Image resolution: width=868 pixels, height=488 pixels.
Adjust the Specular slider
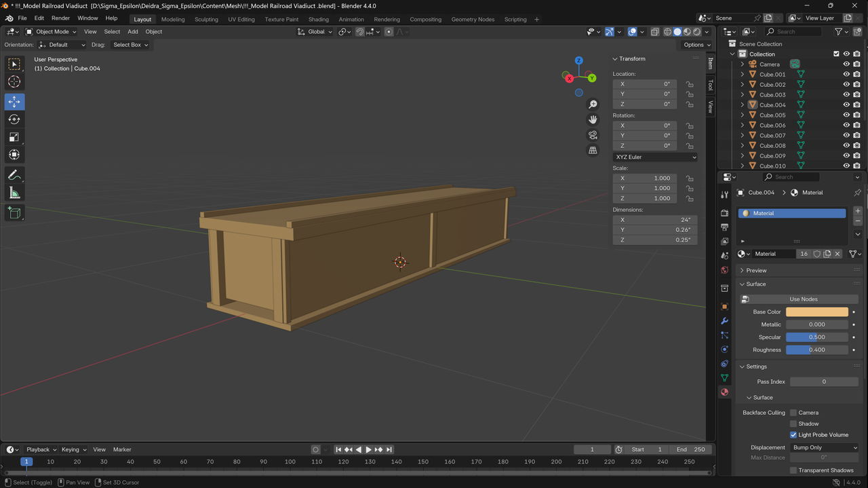[817, 337]
